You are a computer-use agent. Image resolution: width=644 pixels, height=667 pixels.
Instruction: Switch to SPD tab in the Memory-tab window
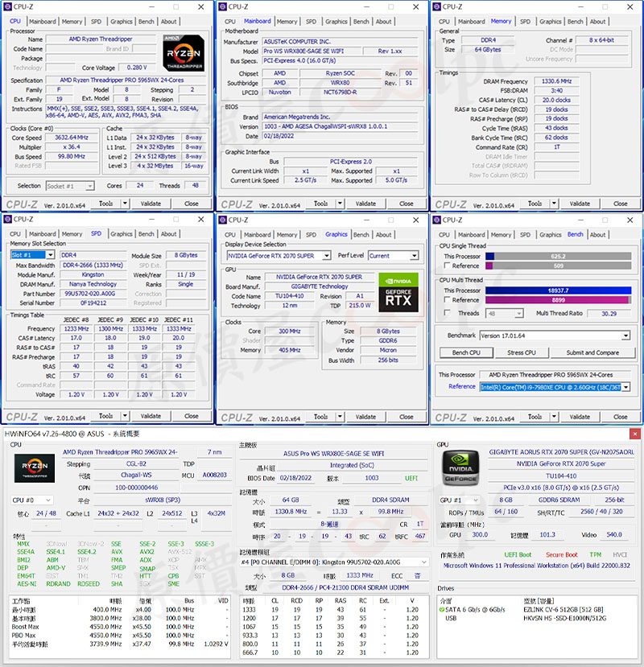(525, 21)
